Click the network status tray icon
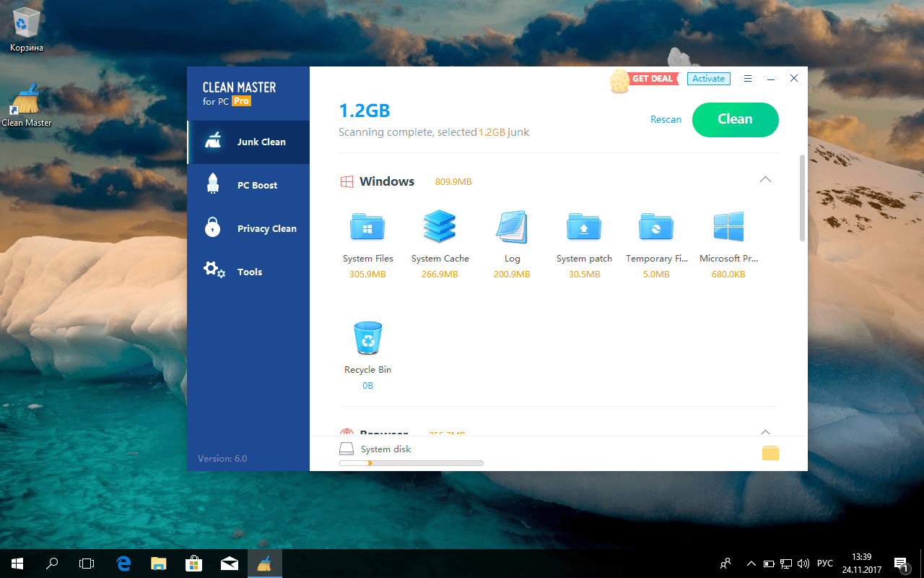 786,564
